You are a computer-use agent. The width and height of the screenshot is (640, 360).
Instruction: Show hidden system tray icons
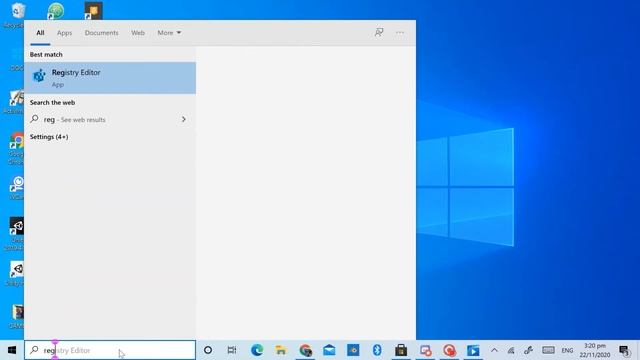[x=494, y=350]
